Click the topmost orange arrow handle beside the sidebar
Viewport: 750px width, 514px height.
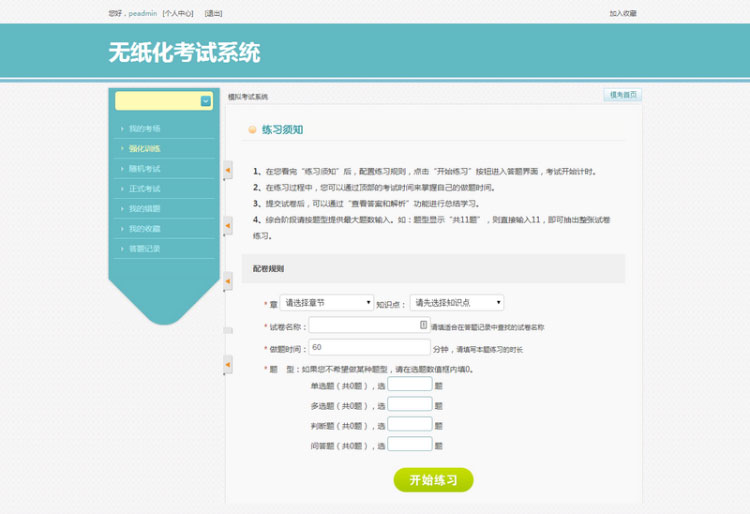pos(228,170)
